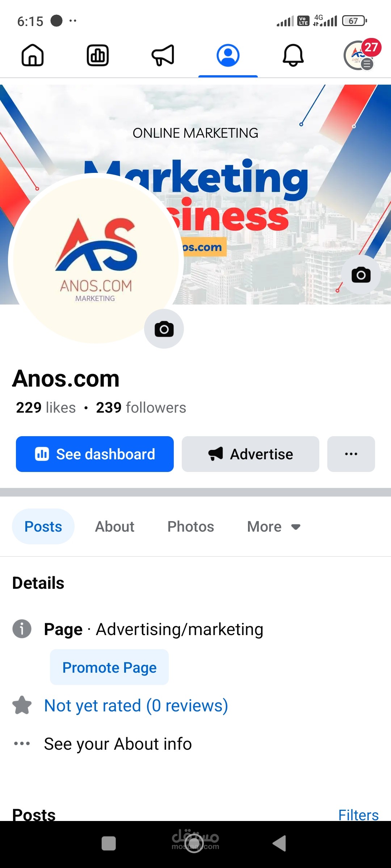Viewport: 391px width, 868px height.
Task: Click the Promote Page button
Action: [109, 667]
